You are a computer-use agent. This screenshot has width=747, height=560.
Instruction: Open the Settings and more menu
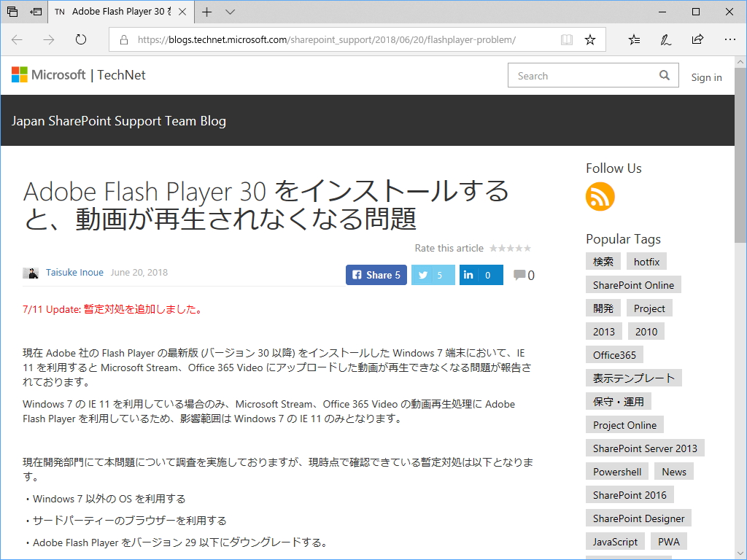[730, 39]
